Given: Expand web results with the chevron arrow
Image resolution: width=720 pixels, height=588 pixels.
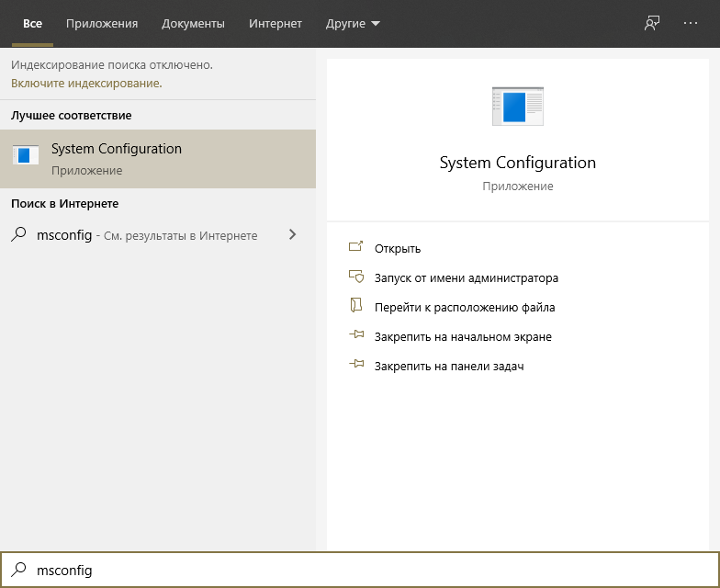Looking at the screenshot, I should tap(292, 235).
